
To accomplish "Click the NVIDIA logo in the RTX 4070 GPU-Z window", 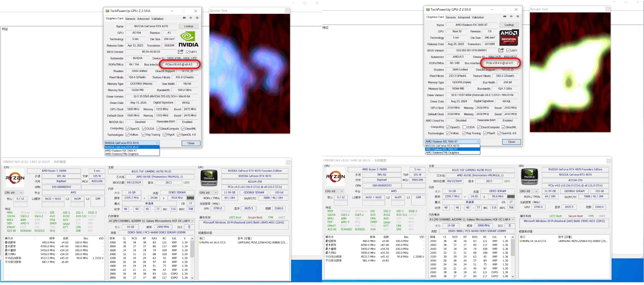I will coord(188,39).
